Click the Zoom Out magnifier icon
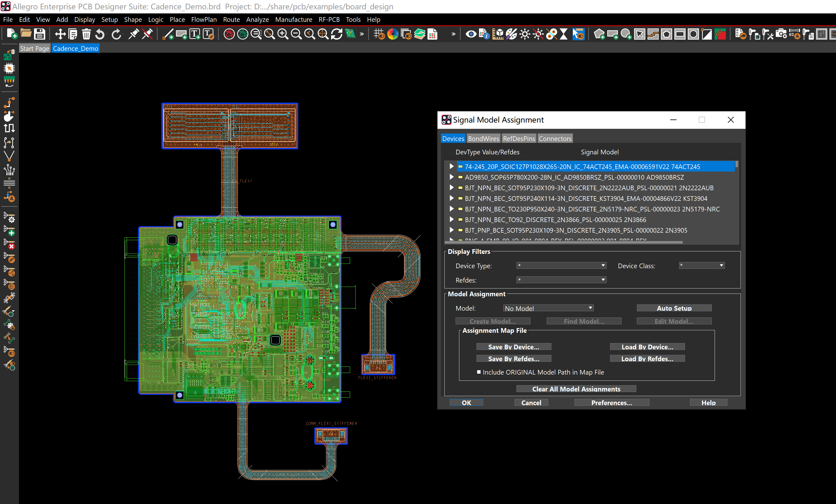 click(296, 34)
